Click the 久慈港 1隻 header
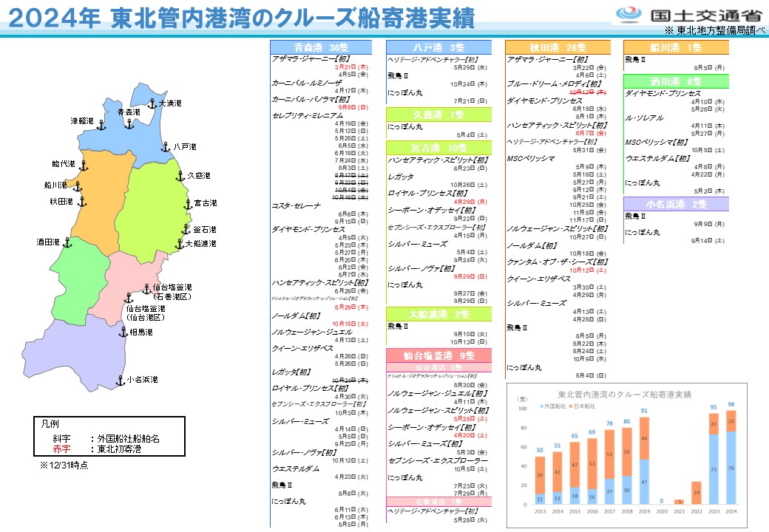Screen dimensions: 769x532 pos(438,115)
